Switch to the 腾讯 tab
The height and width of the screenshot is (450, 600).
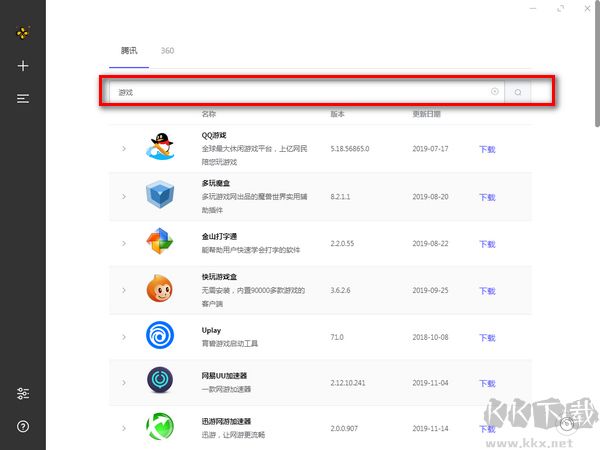[129, 51]
